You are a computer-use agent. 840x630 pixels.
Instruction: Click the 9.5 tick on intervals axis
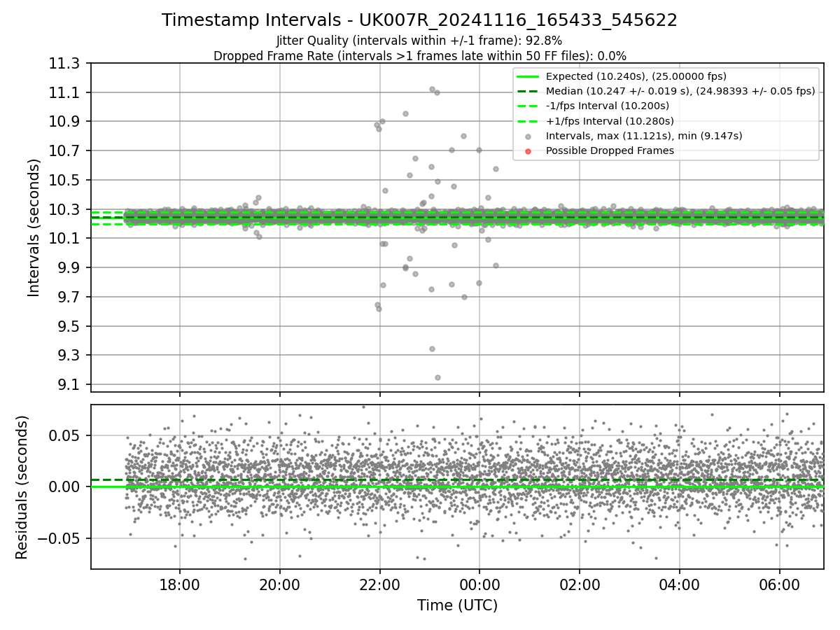70,326
